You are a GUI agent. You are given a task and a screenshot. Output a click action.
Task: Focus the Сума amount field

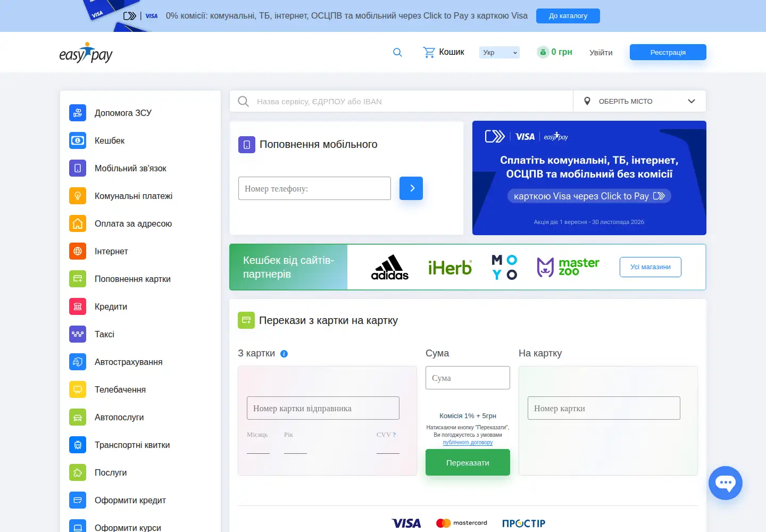(x=468, y=378)
